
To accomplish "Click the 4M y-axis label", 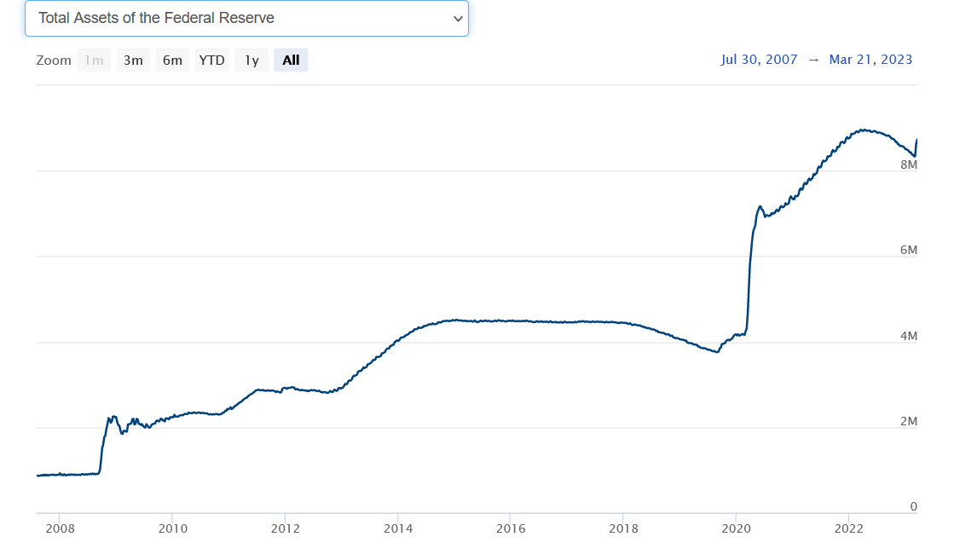I will point(908,336).
